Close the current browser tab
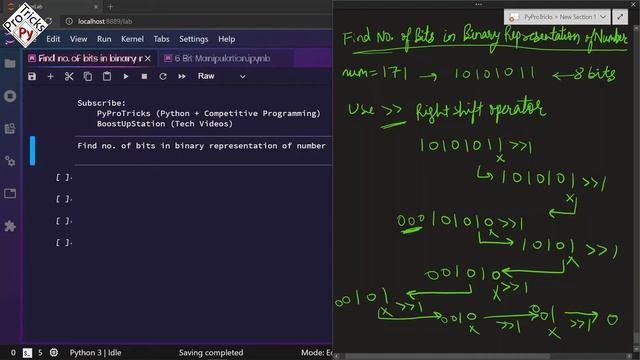Image resolution: width=640 pixels, height=360 pixels. [96, 7]
